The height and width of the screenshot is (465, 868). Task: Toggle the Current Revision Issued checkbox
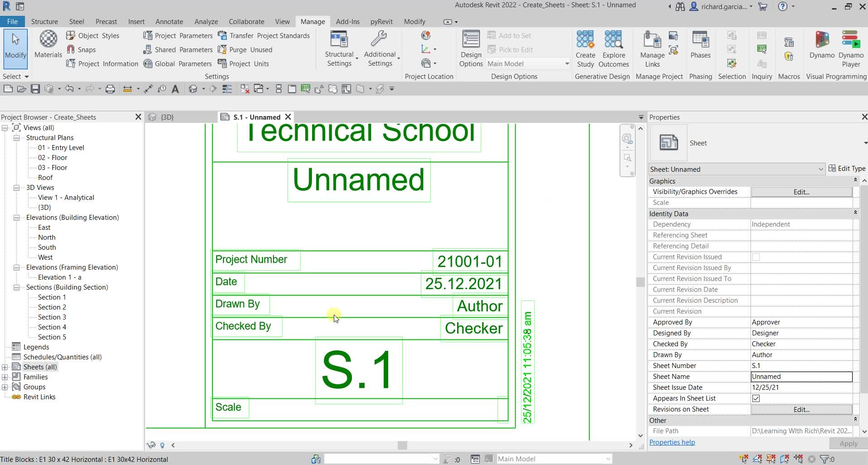point(756,257)
